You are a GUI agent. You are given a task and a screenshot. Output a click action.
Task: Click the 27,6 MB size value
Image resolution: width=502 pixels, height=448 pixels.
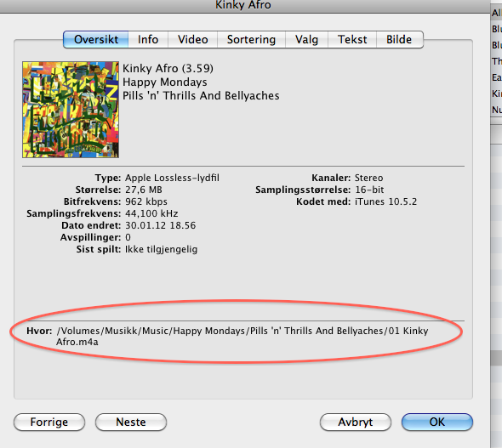[144, 190]
